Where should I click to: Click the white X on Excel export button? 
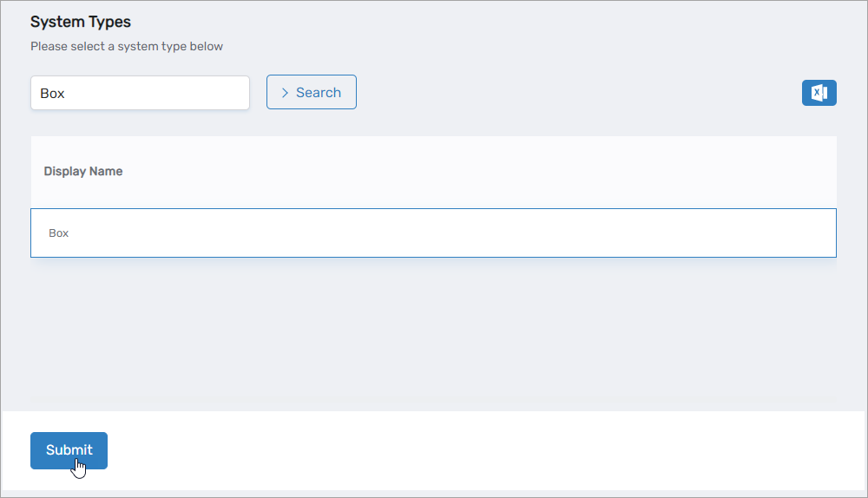coord(818,93)
